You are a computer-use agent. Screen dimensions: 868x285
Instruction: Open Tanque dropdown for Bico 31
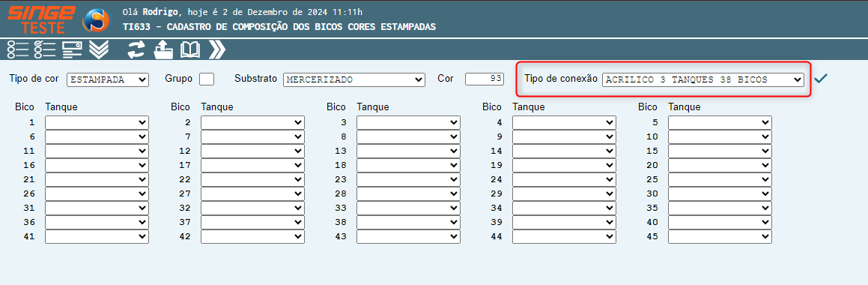(x=97, y=208)
